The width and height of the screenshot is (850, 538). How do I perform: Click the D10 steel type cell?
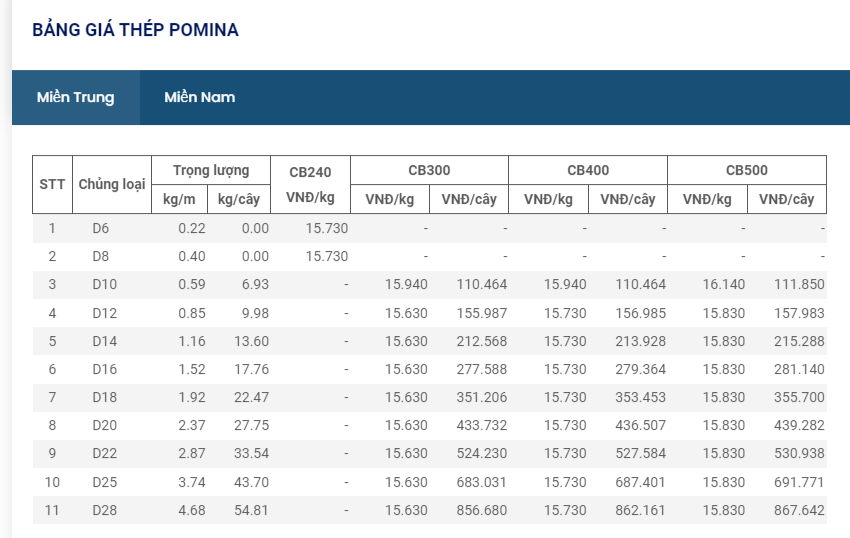click(x=105, y=285)
